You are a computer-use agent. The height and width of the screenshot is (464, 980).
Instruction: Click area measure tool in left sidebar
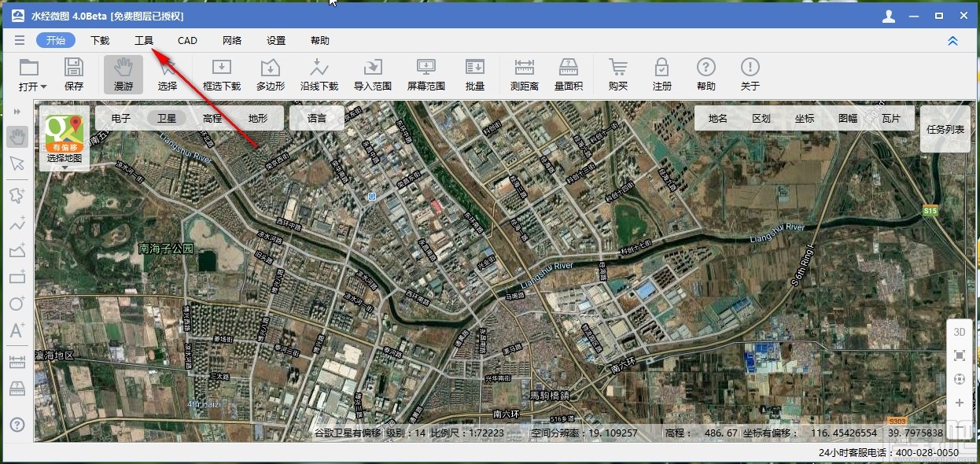17,389
